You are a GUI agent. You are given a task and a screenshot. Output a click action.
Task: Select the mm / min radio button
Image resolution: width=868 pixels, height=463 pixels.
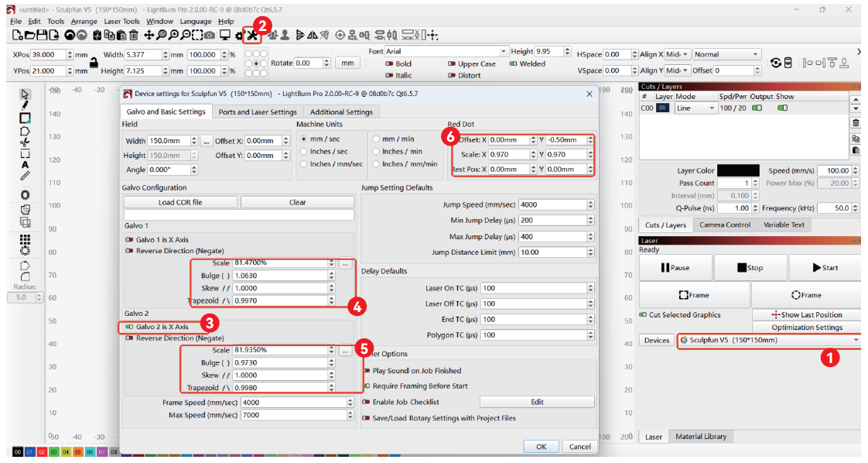click(x=376, y=139)
